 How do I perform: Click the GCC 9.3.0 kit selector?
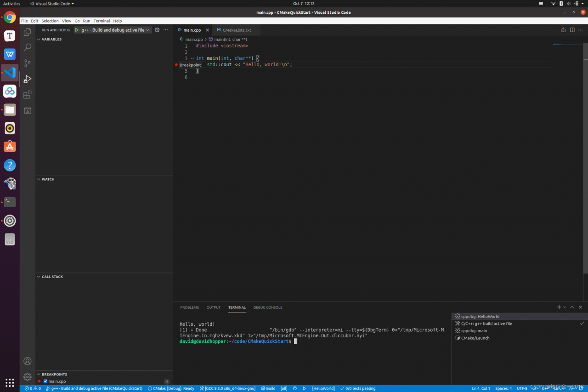227,388
